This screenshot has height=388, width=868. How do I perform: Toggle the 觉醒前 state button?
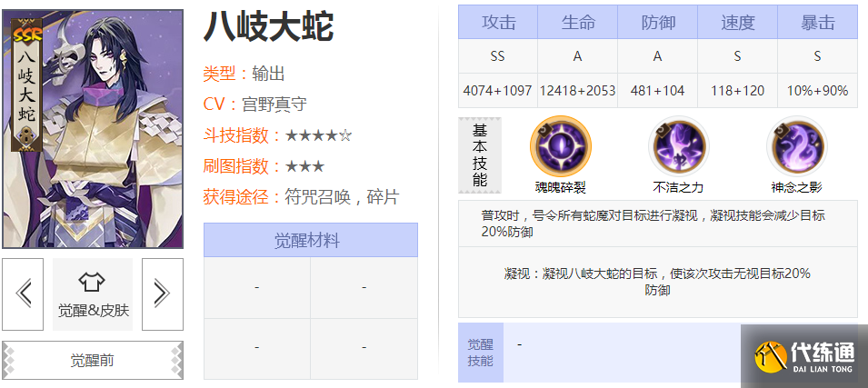point(93,360)
